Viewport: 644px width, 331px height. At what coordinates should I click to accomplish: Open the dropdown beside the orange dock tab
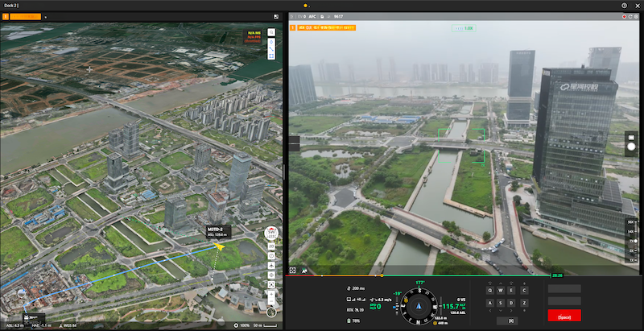[46, 16]
